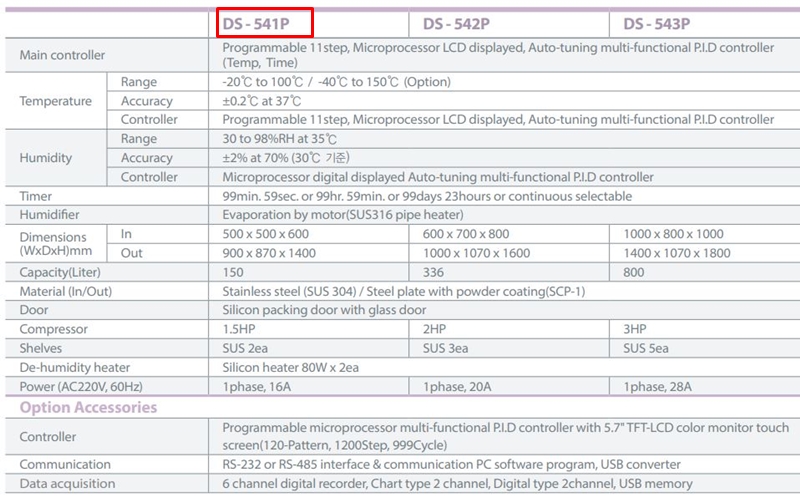Select the De-humidity heater row label
Image resolution: width=800 pixels, height=502 pixels.
coord(75,368)
